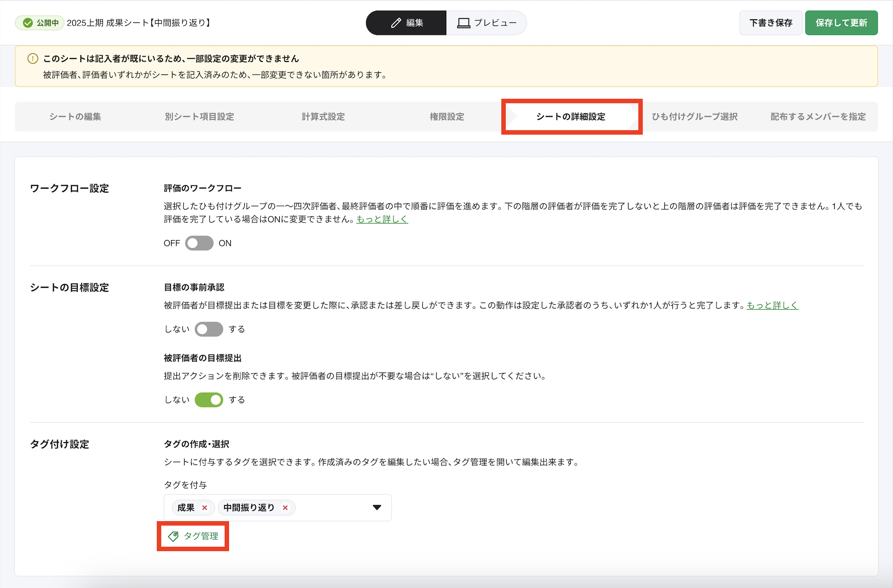893x588 pixels.
Task: Click the 下書き保存 button
Action: [770, 22]
